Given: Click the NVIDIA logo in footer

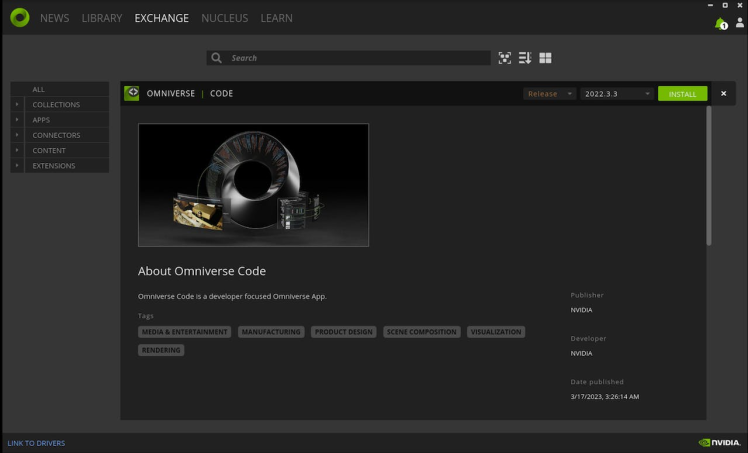Looking at the screenshot, I should pyautogui.click(x=719, y=443).
